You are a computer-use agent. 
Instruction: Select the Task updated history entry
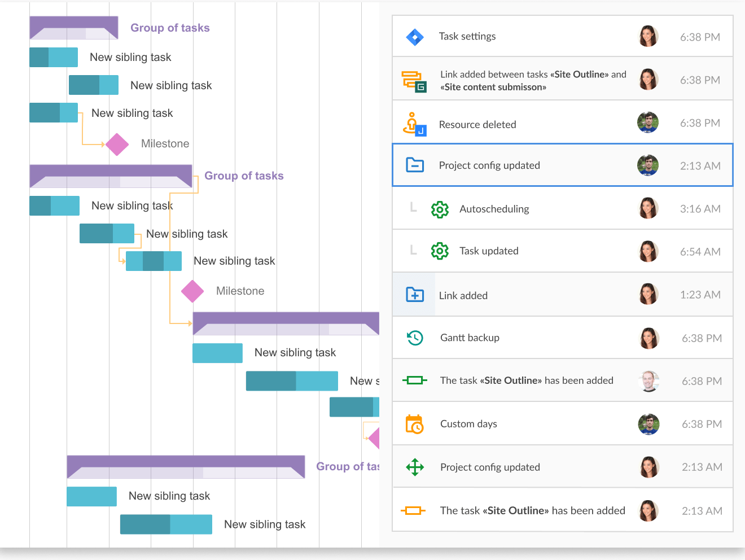coord(563,251)
